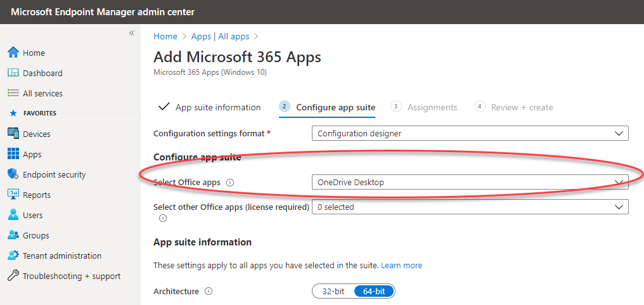Viewport: 644px width, 305px height.
Task: Open Select Office apps dropdown
Action: pos(470,182)
